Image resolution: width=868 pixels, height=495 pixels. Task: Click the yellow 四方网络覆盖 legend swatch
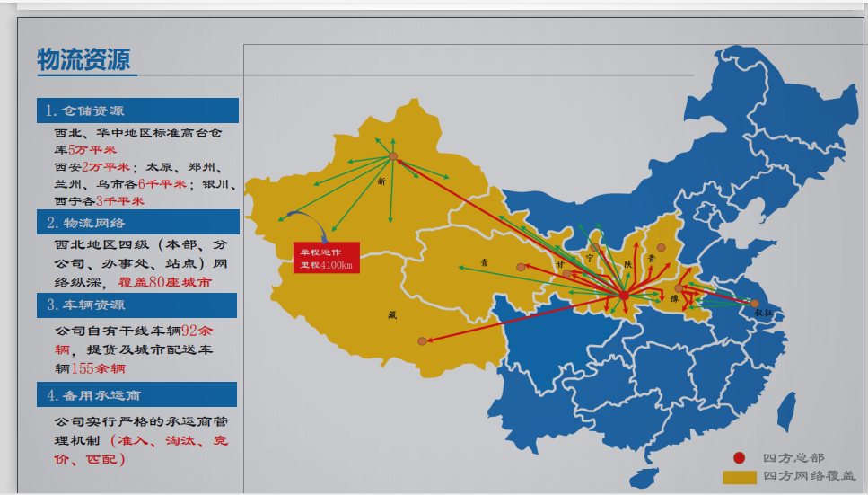[x=739, y=476]
